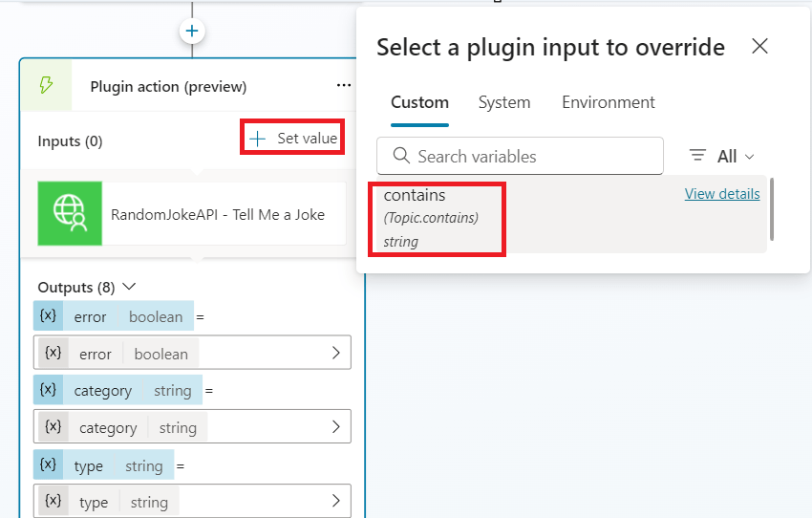Click the variable icon beside type string output
The image size is (812, 518).
click(48, 465)
